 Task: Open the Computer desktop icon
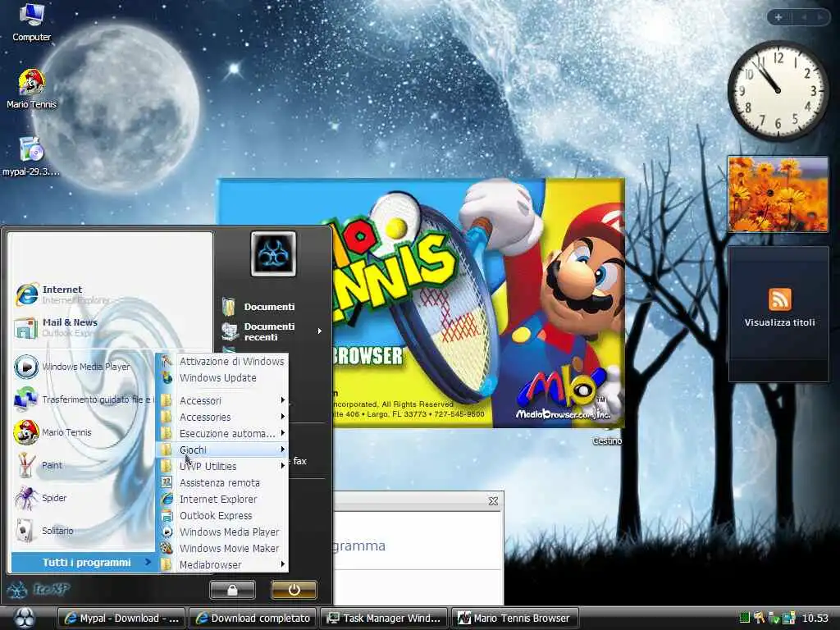[x=32, y=22]
